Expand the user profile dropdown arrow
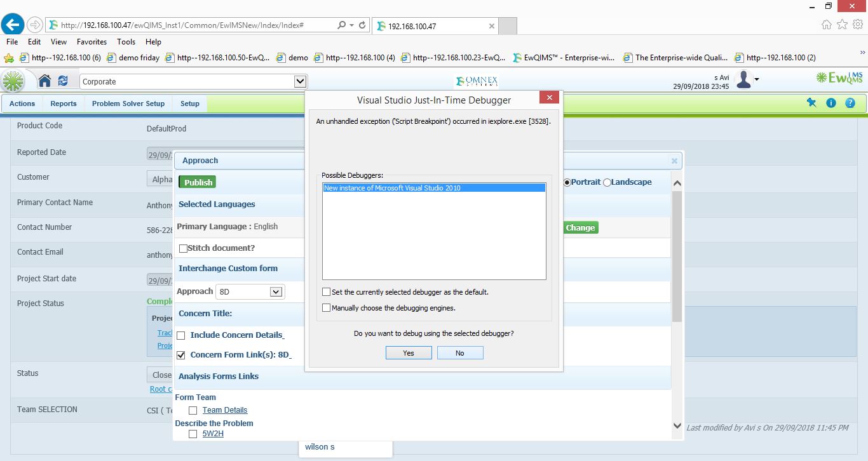 click(756, 80)
